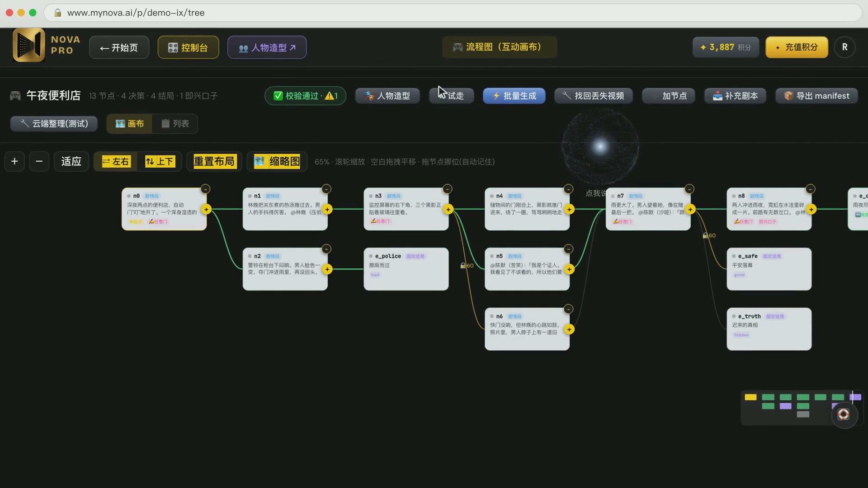Click the plus handle on node n4

569,209
